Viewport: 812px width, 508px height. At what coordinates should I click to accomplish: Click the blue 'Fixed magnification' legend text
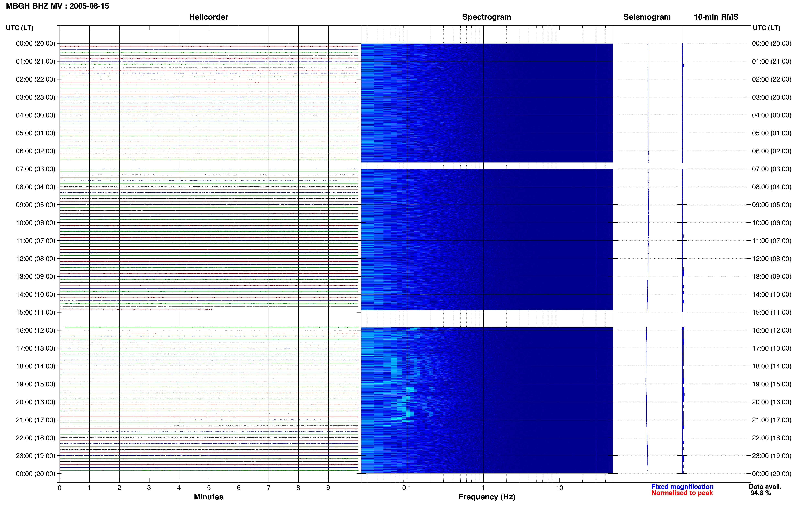tap(682, 486)
